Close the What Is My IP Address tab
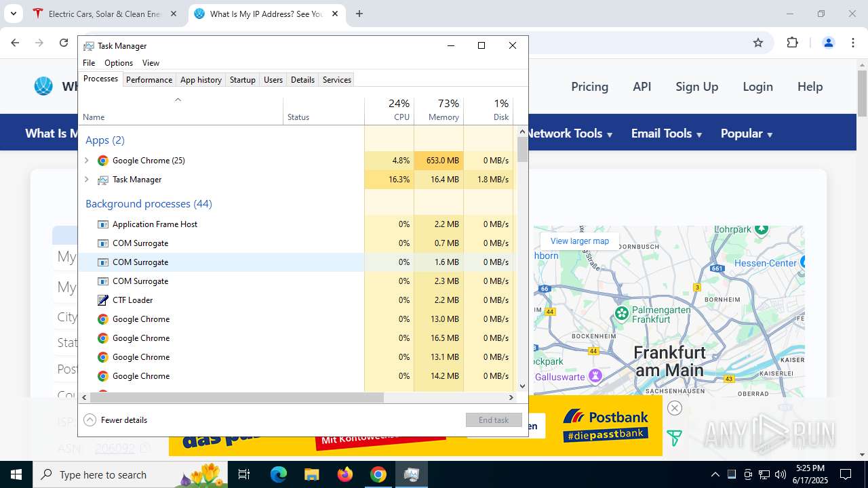Image resolution: width=868 pixels, height=488 pixels. pos(335,14)
